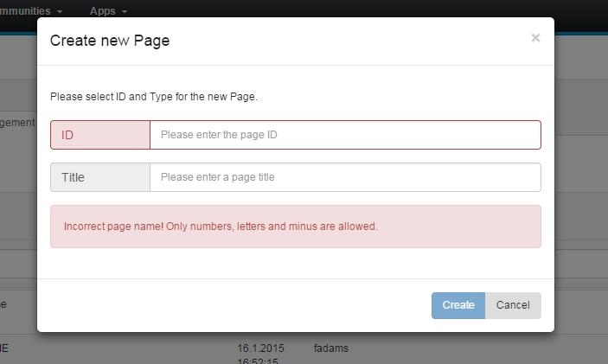This screenshot has height=364, width=608.
Task: Expand the Apps dropdown caret
Action: click(125, 12)
